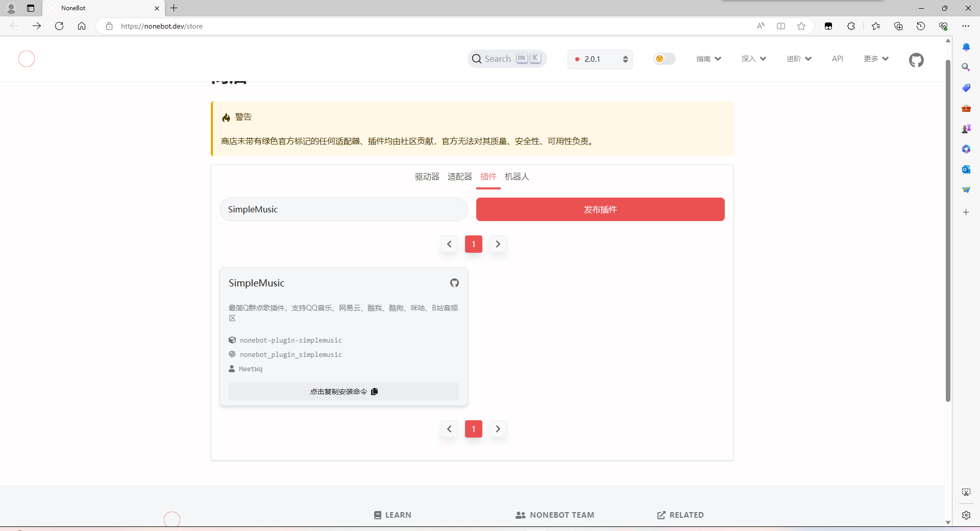Click the browser Refresh button
This screenshot has width=980, height=531.
tap(59, 26)
